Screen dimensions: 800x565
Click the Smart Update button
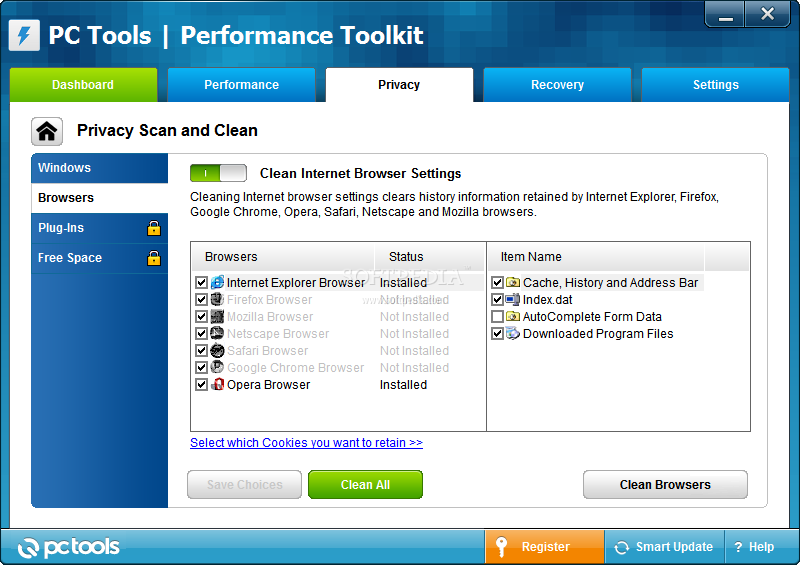point(664,547)
